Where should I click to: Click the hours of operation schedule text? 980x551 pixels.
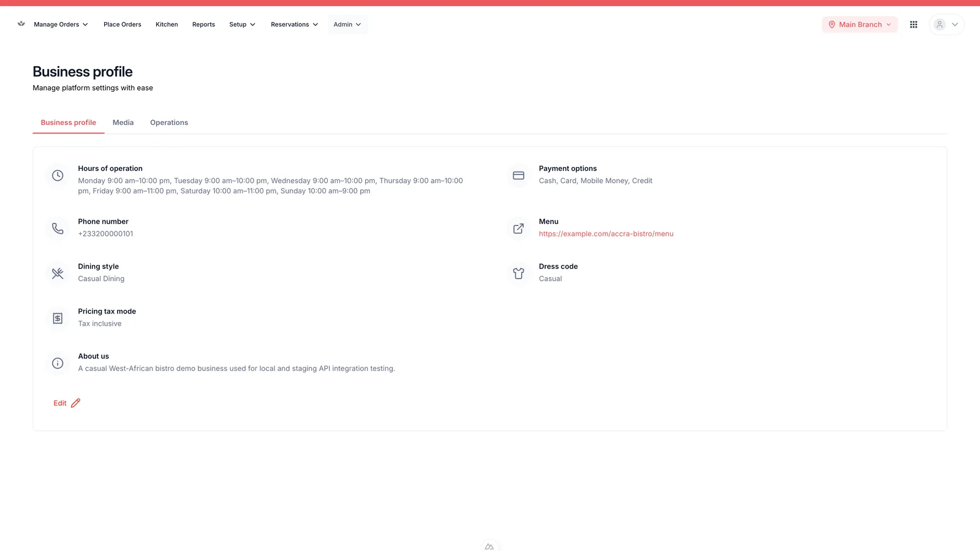[x=270, y=186]
